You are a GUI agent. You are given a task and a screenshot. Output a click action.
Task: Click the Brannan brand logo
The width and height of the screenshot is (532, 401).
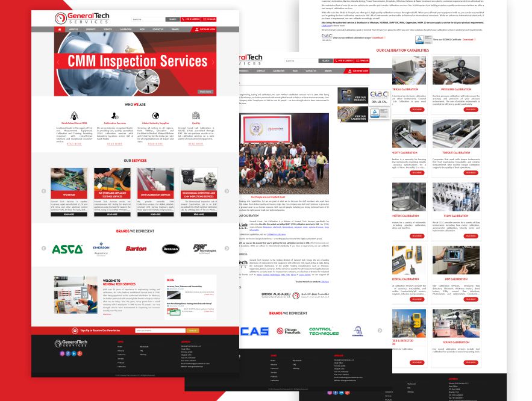[171, 249]
